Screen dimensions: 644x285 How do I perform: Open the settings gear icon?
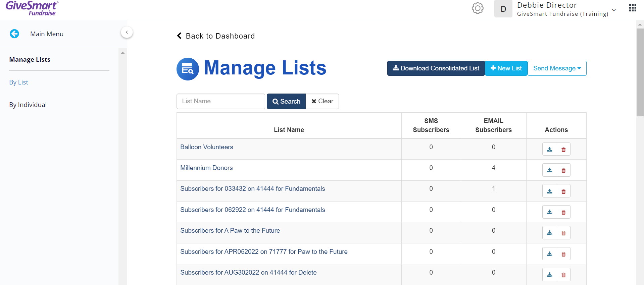(478, 8)
